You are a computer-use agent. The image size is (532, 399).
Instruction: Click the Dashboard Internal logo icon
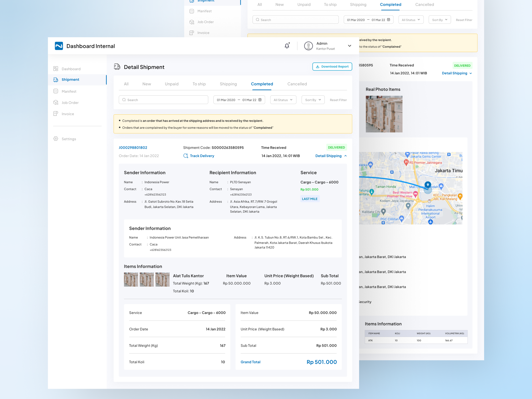[x=59, y=46]
